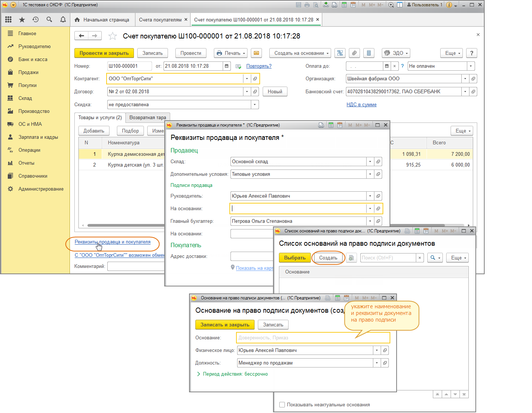Image resolution: width=532 pixels, height=413 pixels.
Task: Click zoom magnifier icon in title bar
Action: 391,5
